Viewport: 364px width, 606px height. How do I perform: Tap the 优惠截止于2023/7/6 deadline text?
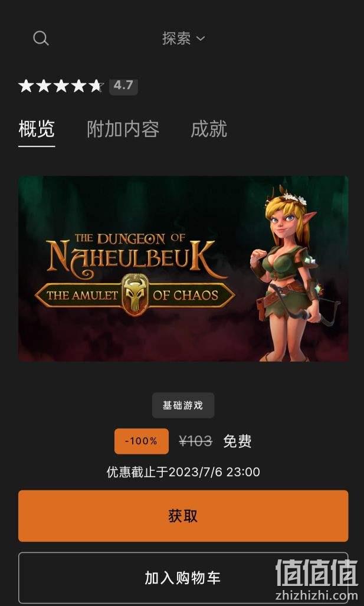(183, 472)
